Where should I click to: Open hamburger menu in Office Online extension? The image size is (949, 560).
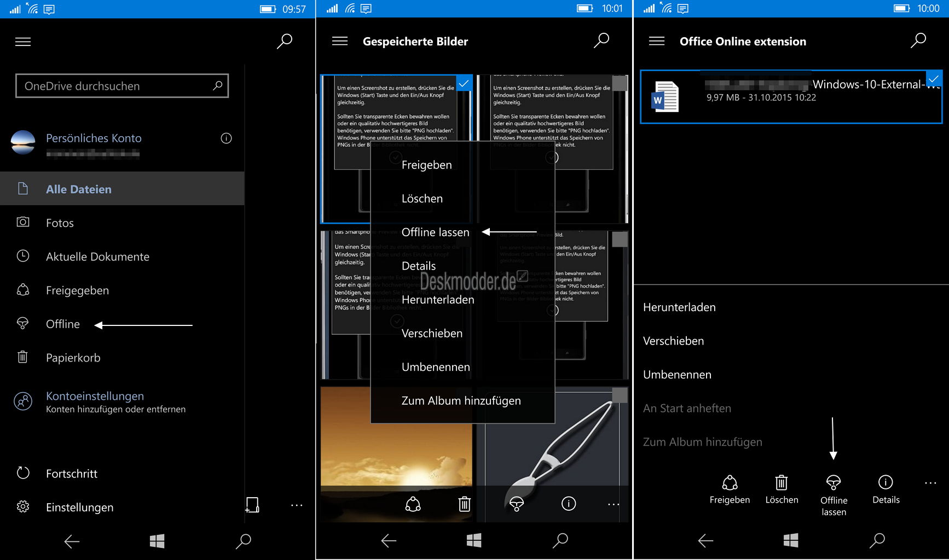click(657, 41)
